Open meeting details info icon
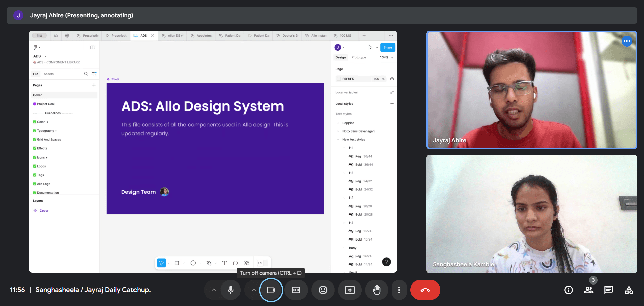The width and height of the screenshot is (644, 306). 569,290
